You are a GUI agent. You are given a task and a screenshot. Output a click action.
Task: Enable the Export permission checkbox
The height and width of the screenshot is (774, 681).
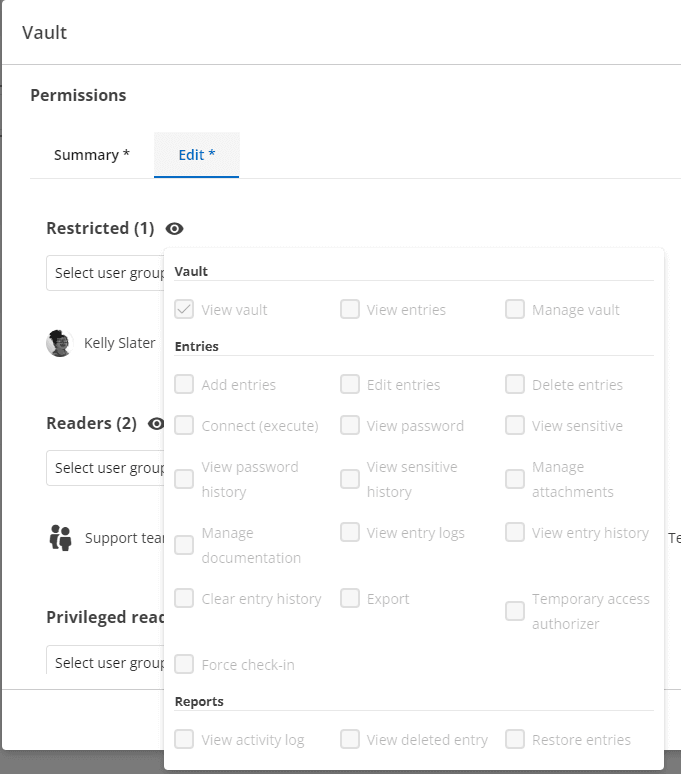coord(350,599)
